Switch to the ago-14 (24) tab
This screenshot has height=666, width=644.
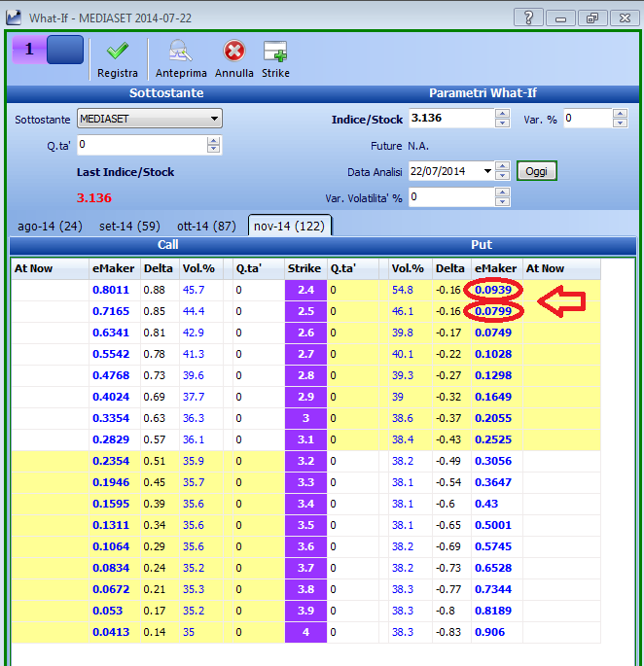coord(50,226)
